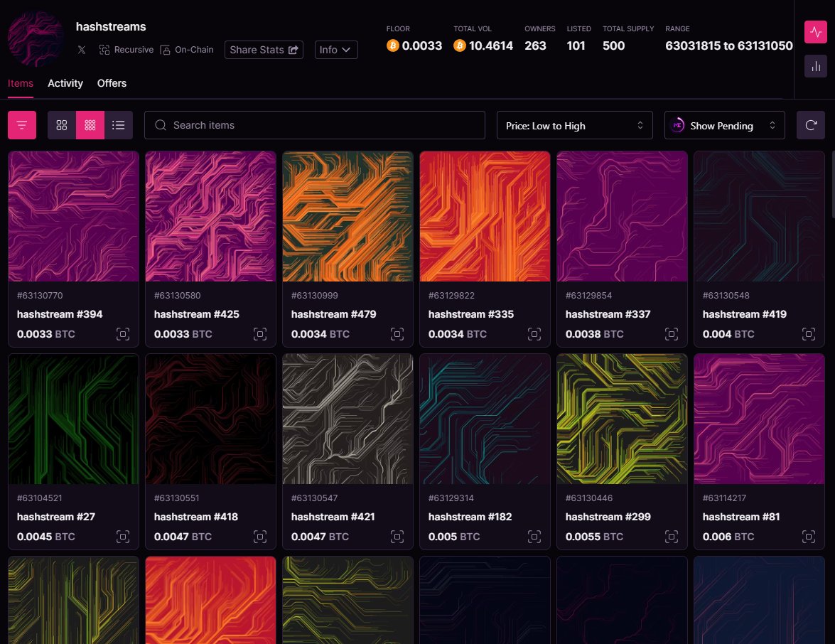The height and width of the screenshot is (644, 835).
Task: Click the Bitcoin icon beside floor price
Action: point(393,45)
